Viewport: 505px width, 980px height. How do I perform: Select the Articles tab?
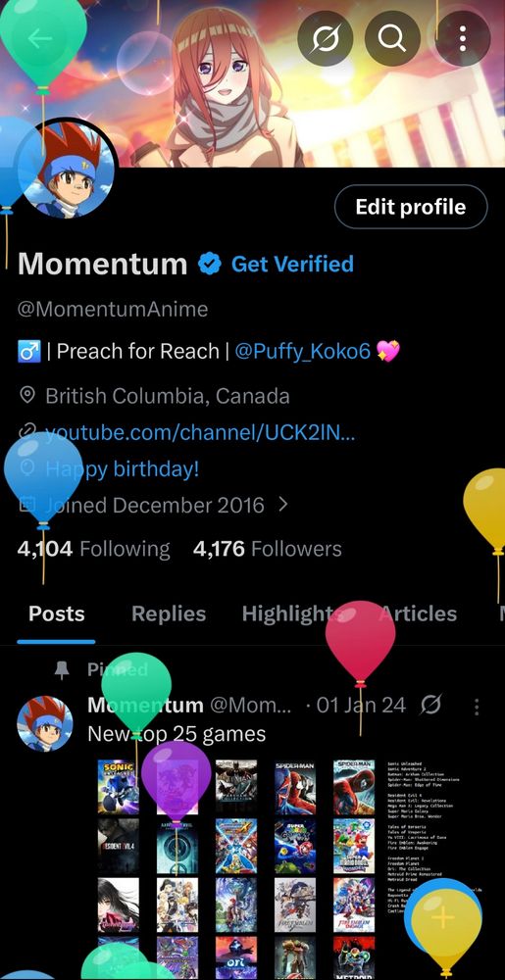coord(418,613)
